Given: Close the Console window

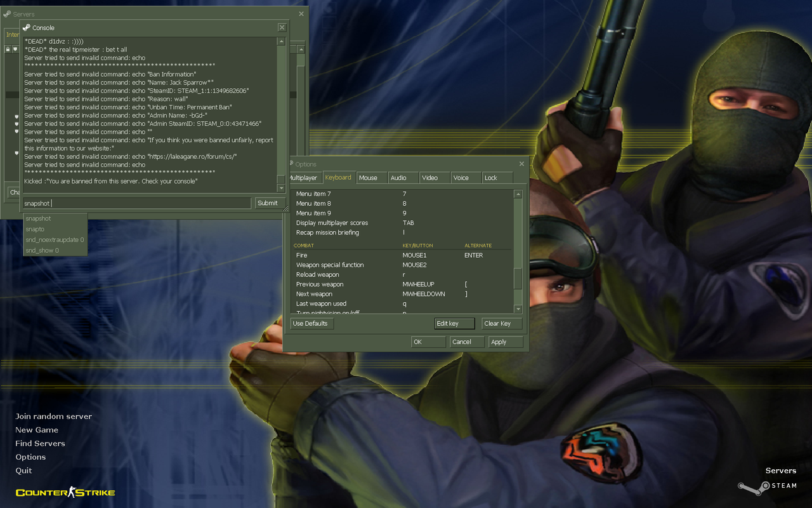Looking at the screenshot, I should 282,27.
